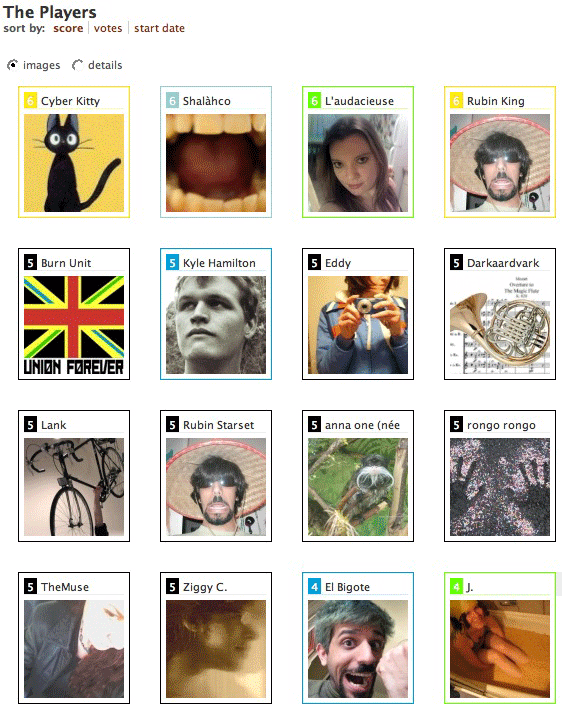Click Shalàhco's teal score badge

pyautogui.click(x=172, y=100)
